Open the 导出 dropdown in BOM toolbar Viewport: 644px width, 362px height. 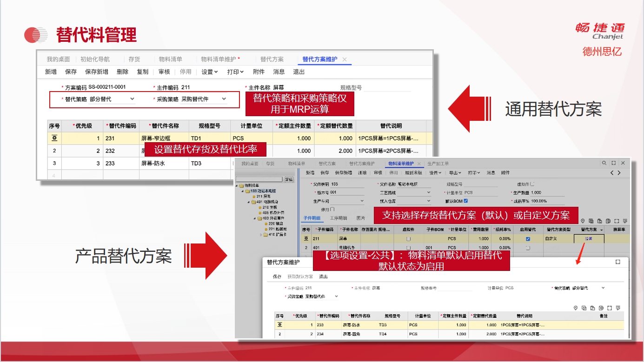pyautogui.click(x=455, y=173)
